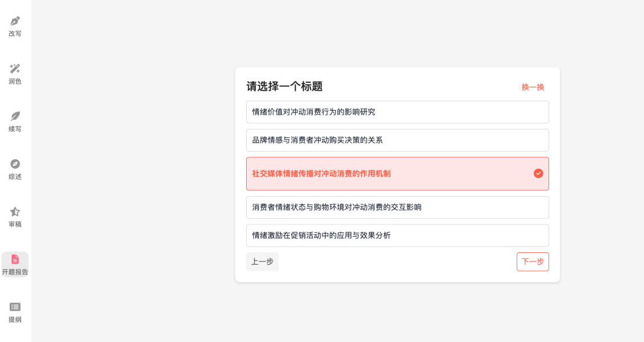Open the 开题报告 document icon
Screen dimensions: 644x342
click(x=15, y=259)
